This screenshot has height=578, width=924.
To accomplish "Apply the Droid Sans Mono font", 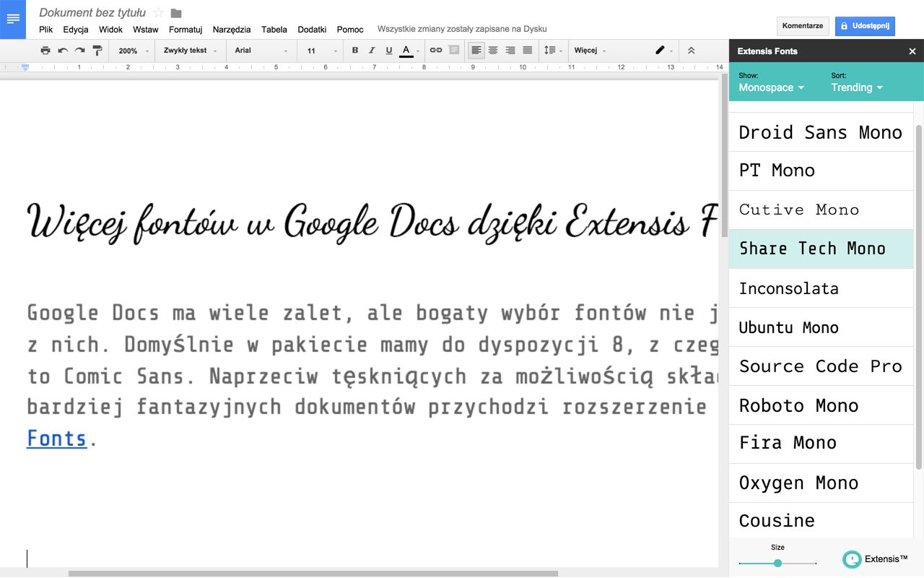I will [x=821, y=132].
